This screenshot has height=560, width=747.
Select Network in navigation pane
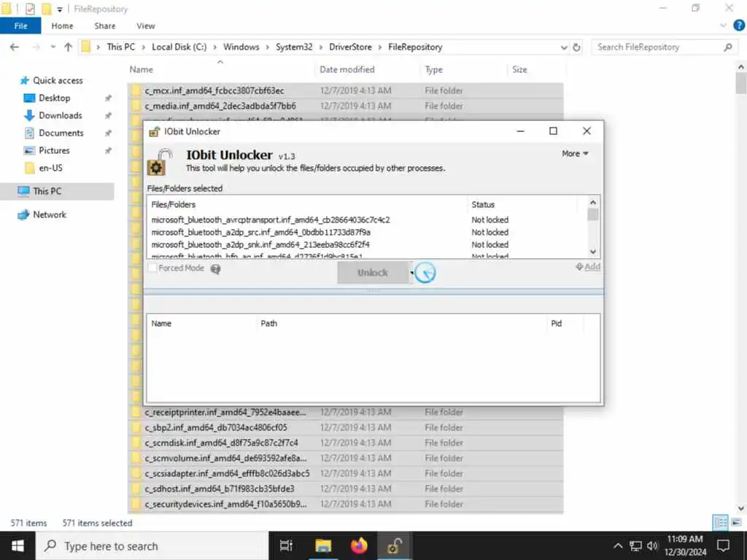tap(50, 214)
